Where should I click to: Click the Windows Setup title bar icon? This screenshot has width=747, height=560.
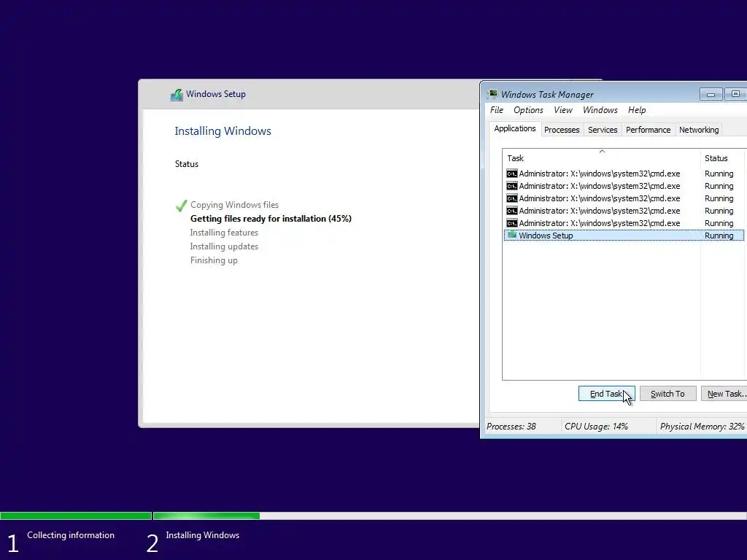[x=177, y=95]
